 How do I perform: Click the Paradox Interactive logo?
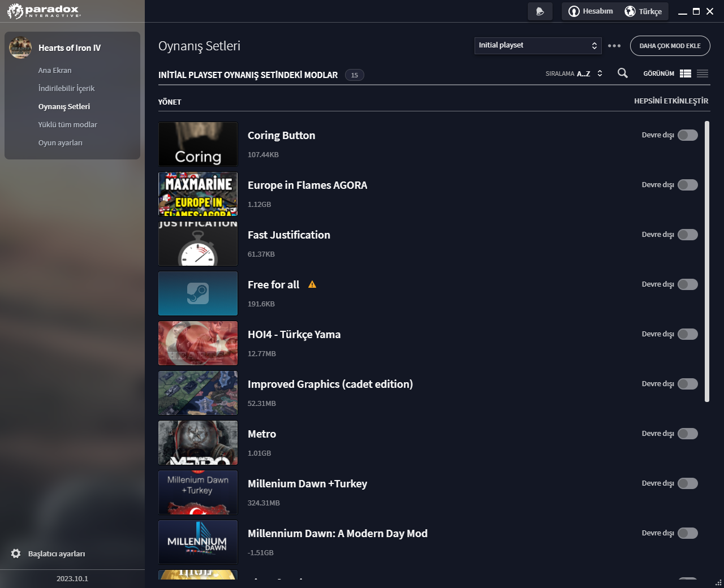(x=44, y=11)
